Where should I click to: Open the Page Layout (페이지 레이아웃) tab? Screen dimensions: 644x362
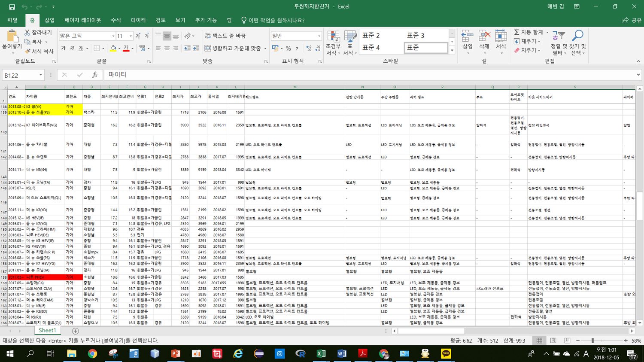click(83, 20)
